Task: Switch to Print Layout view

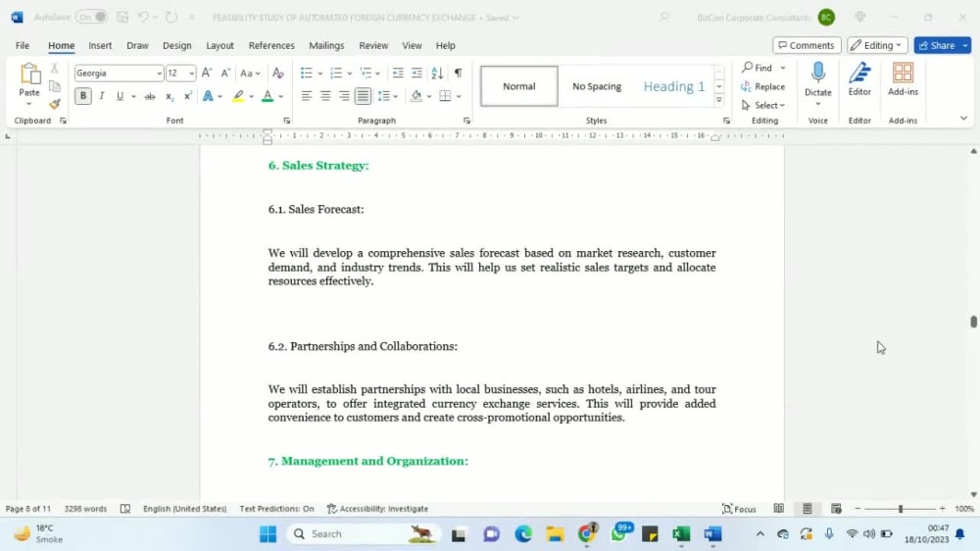Action: click(807, 509)
